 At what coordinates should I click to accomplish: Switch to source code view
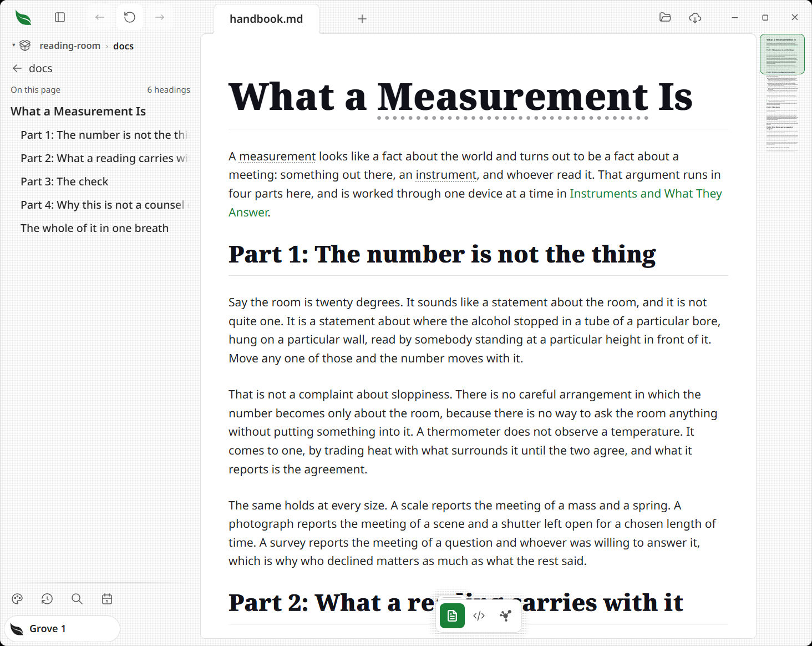pos(479,616)
